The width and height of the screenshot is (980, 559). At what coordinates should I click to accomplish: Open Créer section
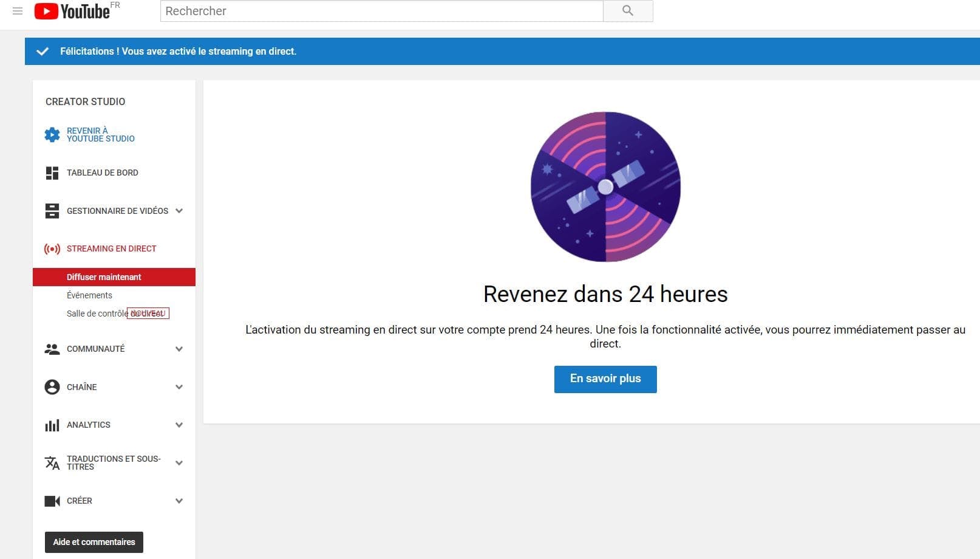[80, 501]
